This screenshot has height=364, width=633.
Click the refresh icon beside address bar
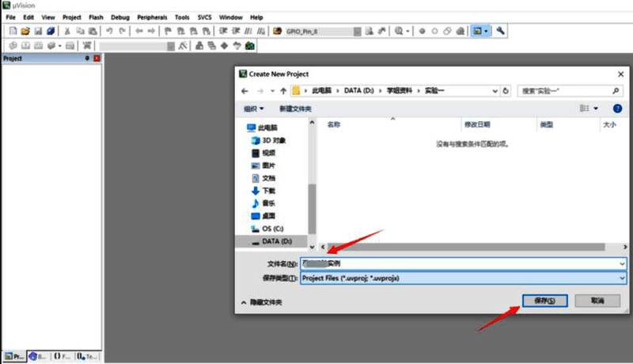coord(507,91)
